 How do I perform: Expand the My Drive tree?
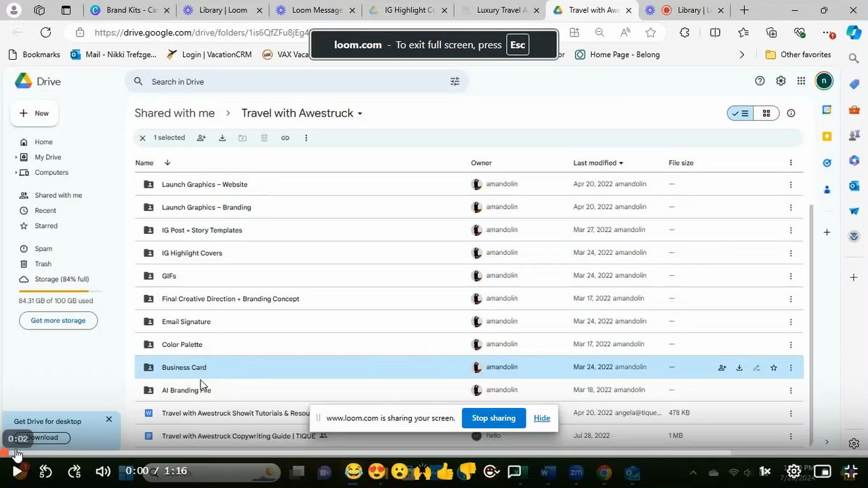[x=16, y=157]
